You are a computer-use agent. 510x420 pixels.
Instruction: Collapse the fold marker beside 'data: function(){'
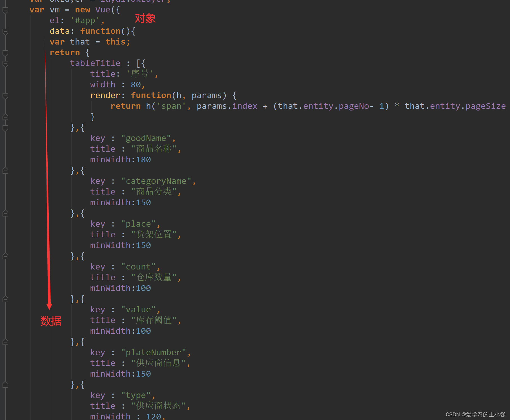point(5,32)
